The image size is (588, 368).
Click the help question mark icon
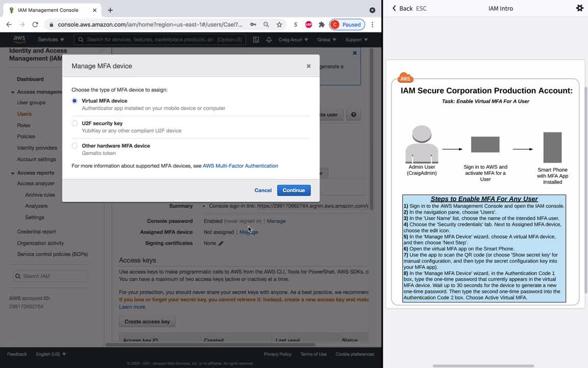[354, 114]
